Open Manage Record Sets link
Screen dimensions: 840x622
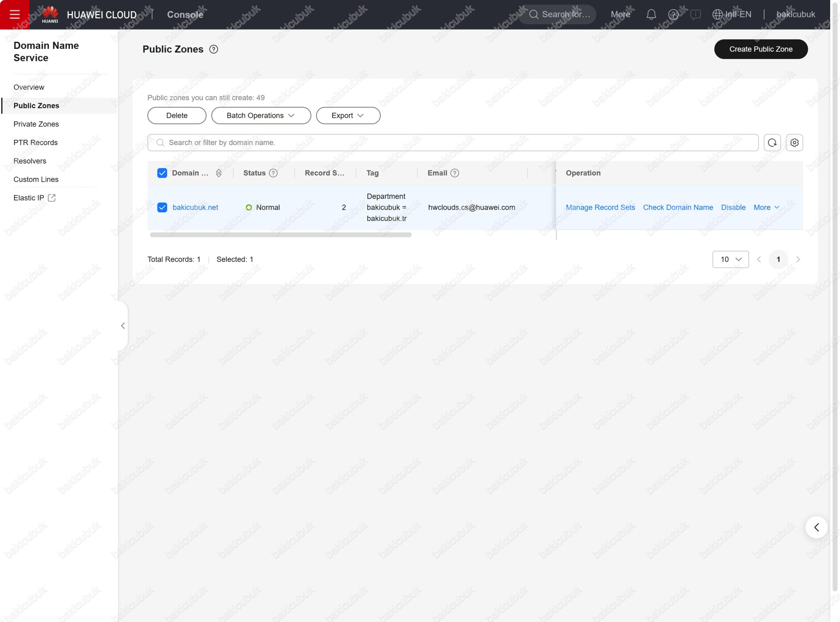coord(600,207)
